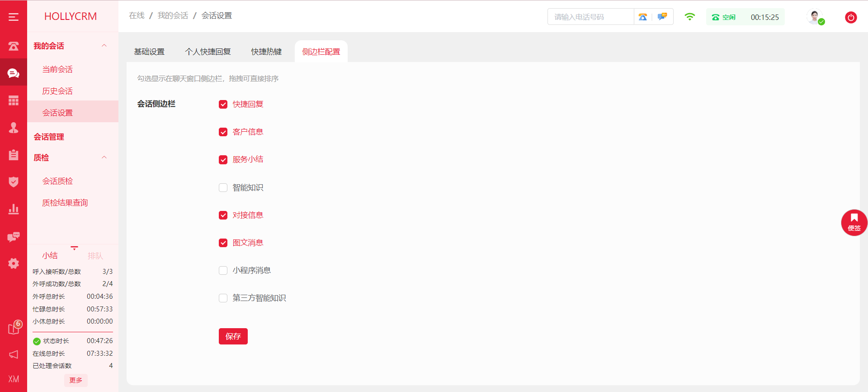
Task: Click the 忙碌总时长 stat row
Action: tap(73, 309)
